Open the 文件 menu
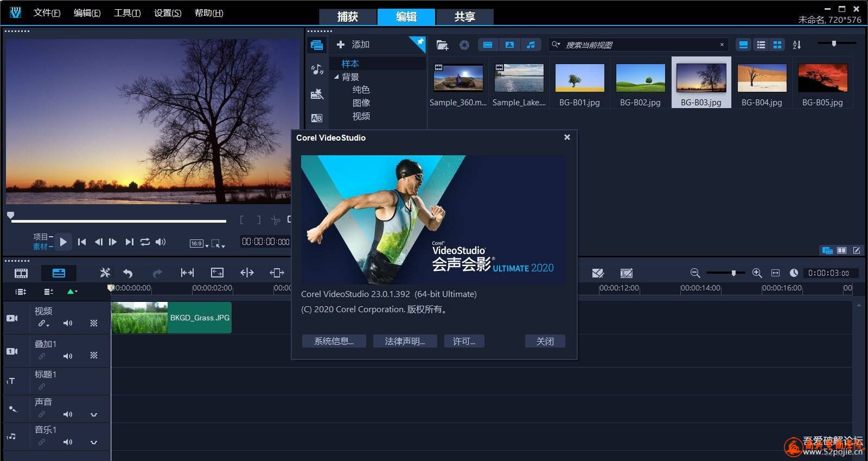The width and height of the screenshot is (868, 461). 47,13
